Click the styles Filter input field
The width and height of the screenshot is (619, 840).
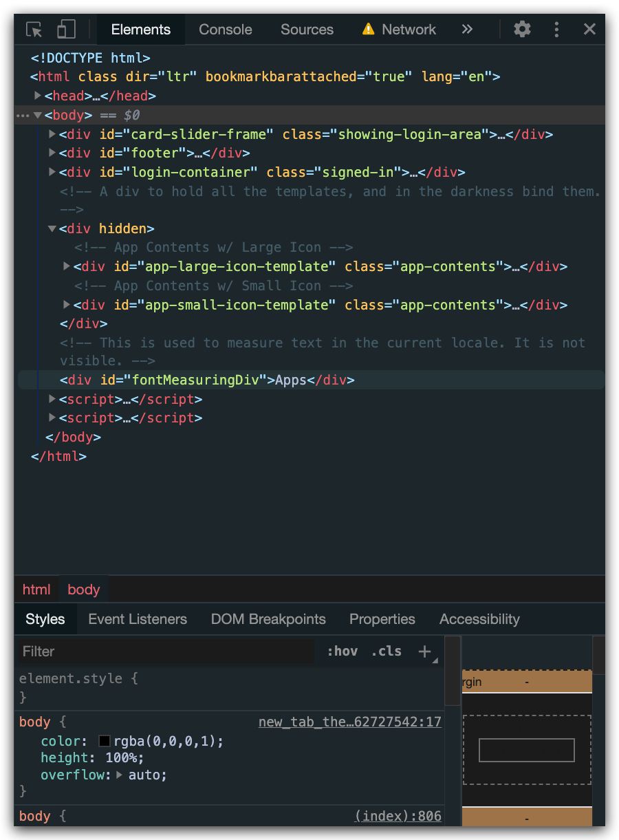(165, 651)
